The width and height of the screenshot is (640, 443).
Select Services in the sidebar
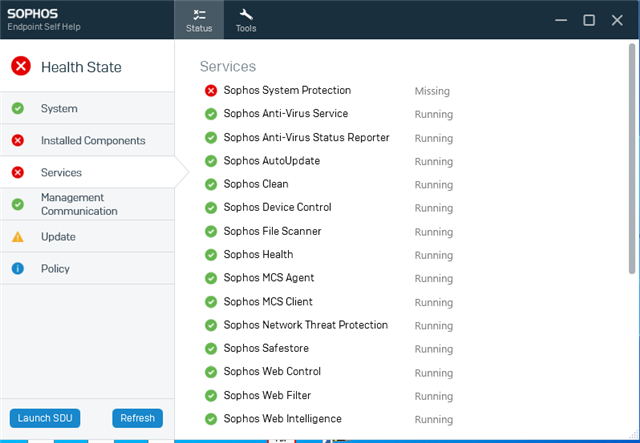click(87, 172)
